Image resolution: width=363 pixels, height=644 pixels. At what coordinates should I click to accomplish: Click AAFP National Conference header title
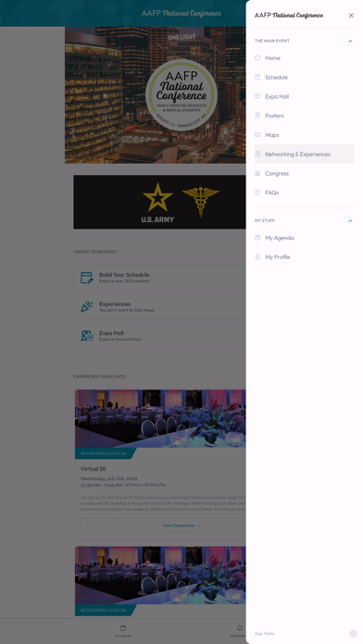coord(181,13)
